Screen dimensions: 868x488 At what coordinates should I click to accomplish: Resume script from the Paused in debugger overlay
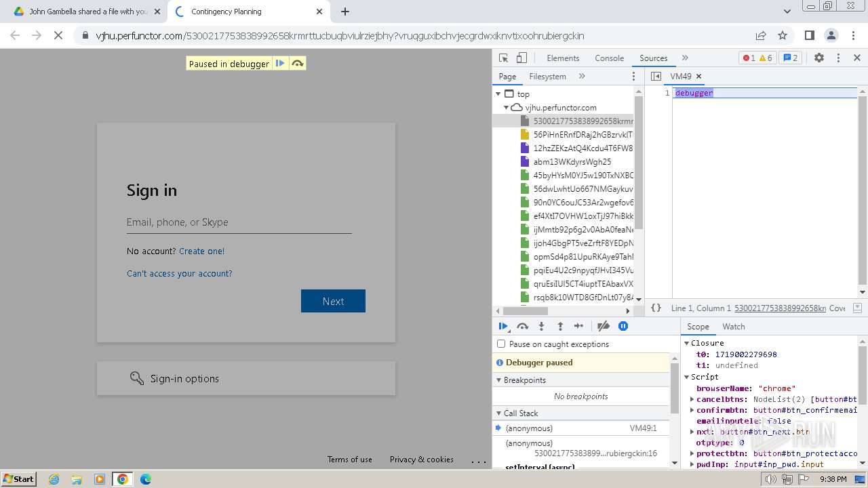pos(280,64)
